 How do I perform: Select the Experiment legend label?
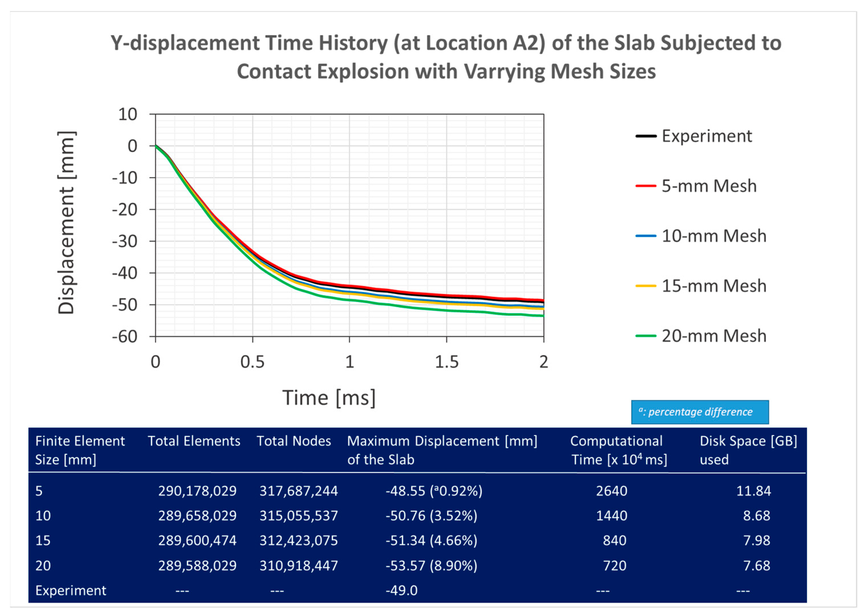pyautogui.click(x=706, y=136)
